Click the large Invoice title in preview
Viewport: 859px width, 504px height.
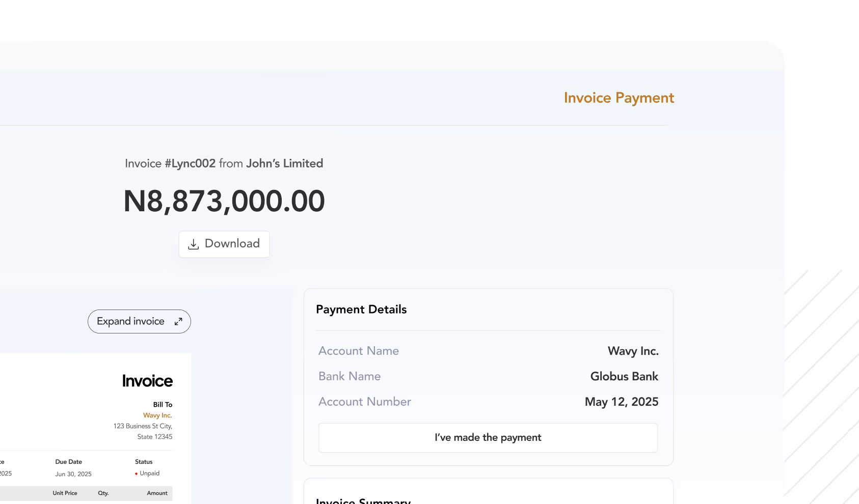point(147,381)
